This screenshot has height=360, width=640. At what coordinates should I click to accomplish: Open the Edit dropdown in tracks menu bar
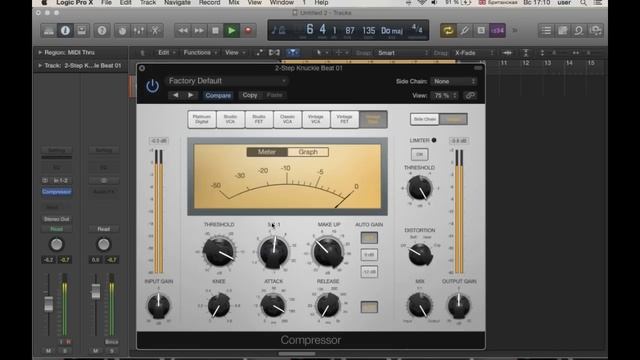pos(167,53)
